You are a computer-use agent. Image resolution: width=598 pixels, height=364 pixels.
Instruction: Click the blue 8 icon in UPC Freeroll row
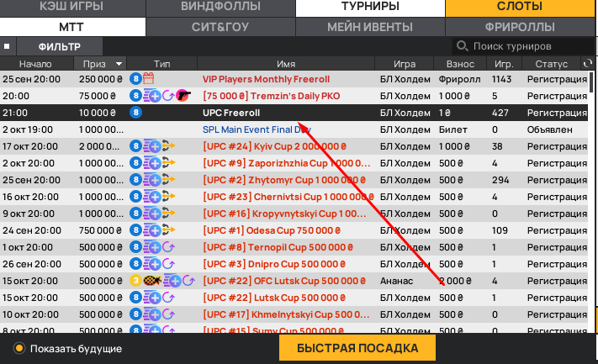(x=135, y=113)
